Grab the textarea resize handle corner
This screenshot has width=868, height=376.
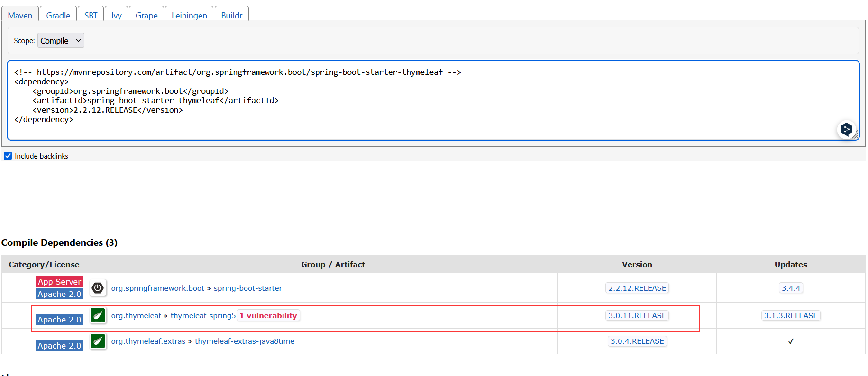(x=855, y=136)
